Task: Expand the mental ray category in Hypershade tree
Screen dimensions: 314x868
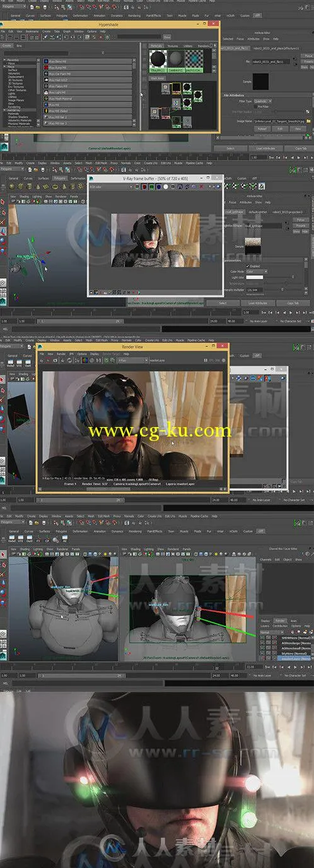Action: [4, 110]
